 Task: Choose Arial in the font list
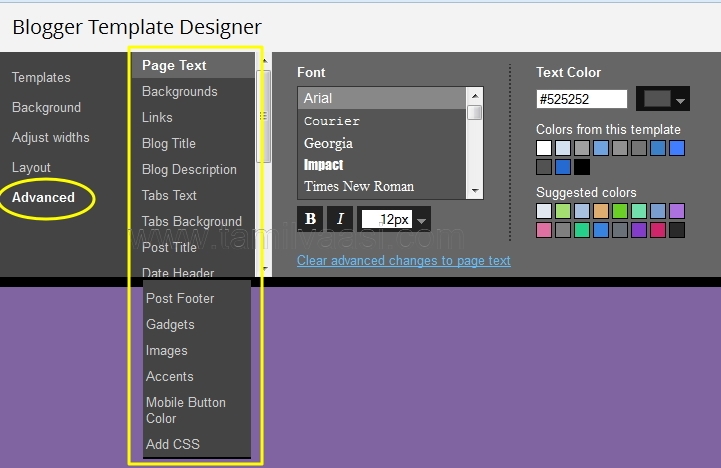pos(382,98)
